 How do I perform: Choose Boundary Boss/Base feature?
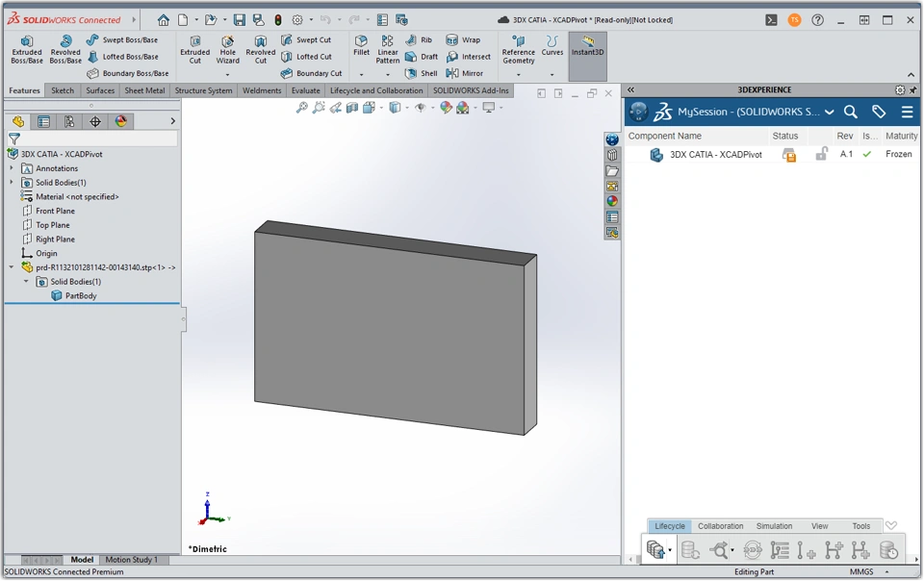(128, 73)
